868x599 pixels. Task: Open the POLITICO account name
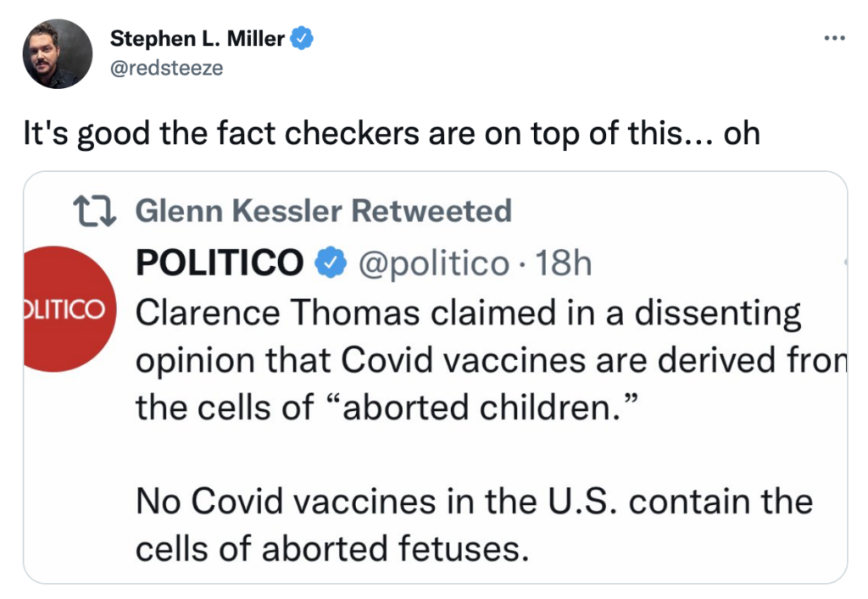point(220,263)
